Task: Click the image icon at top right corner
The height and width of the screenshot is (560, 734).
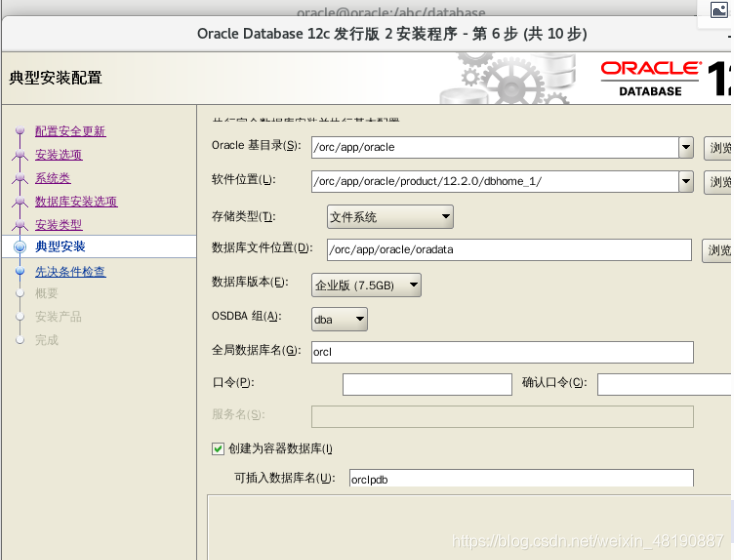Action: 719,10
